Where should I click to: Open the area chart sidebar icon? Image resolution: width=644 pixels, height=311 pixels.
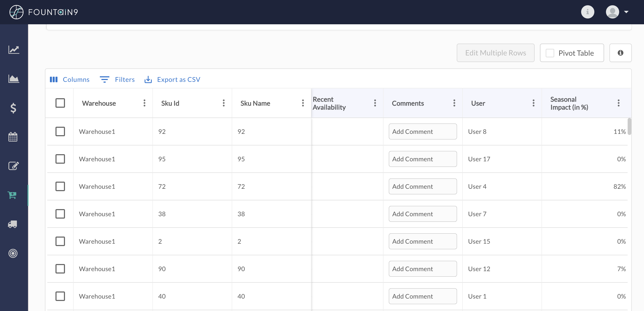pos(13,79)
